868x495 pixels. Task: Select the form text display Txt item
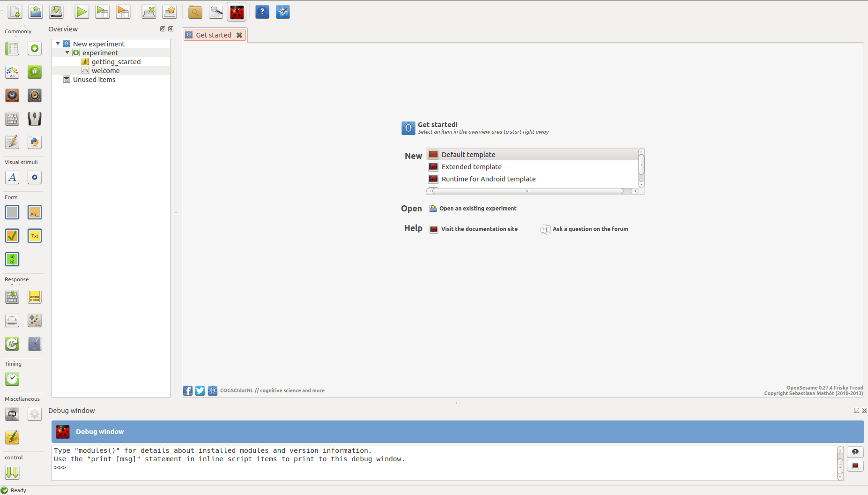tap(35, 236)
